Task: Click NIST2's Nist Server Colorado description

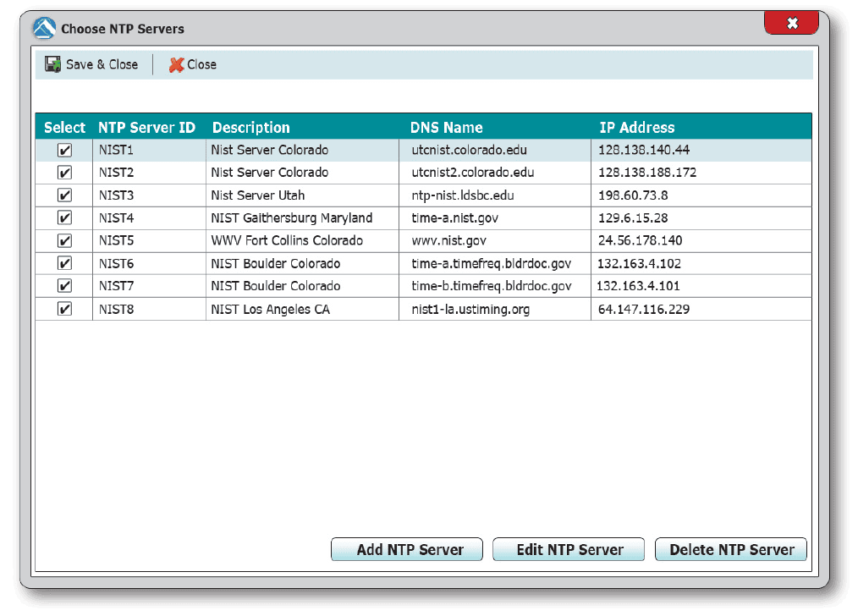Action: tap(270, 173)
